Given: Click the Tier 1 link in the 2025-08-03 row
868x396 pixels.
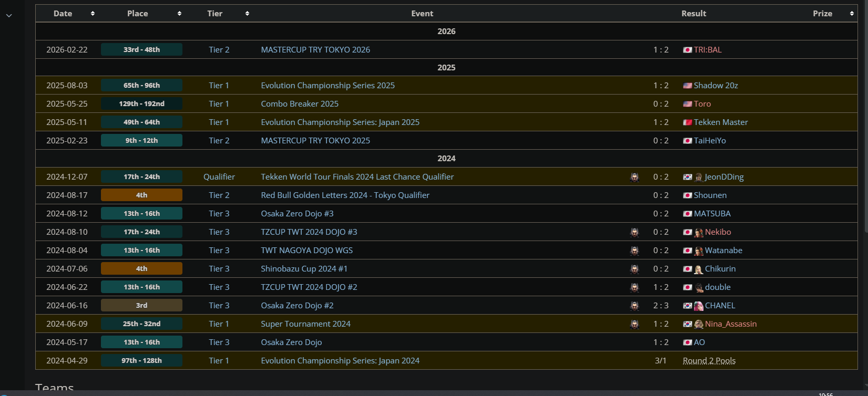Looking at the screenshot, I should tap(219, 86).
